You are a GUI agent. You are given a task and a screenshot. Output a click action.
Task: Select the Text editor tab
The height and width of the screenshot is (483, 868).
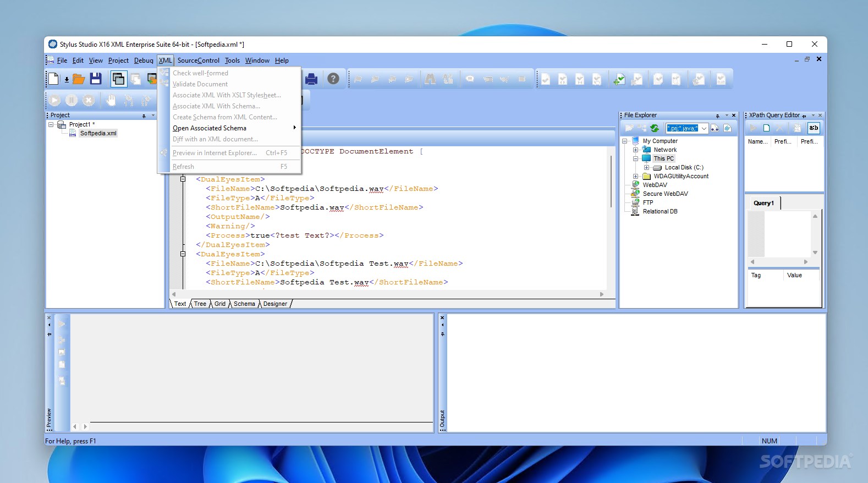180,304
